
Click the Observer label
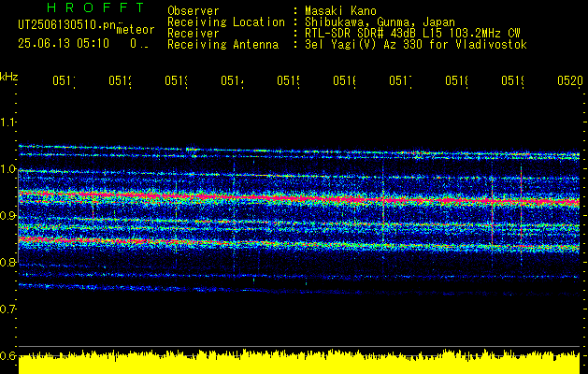click(194, 11)
